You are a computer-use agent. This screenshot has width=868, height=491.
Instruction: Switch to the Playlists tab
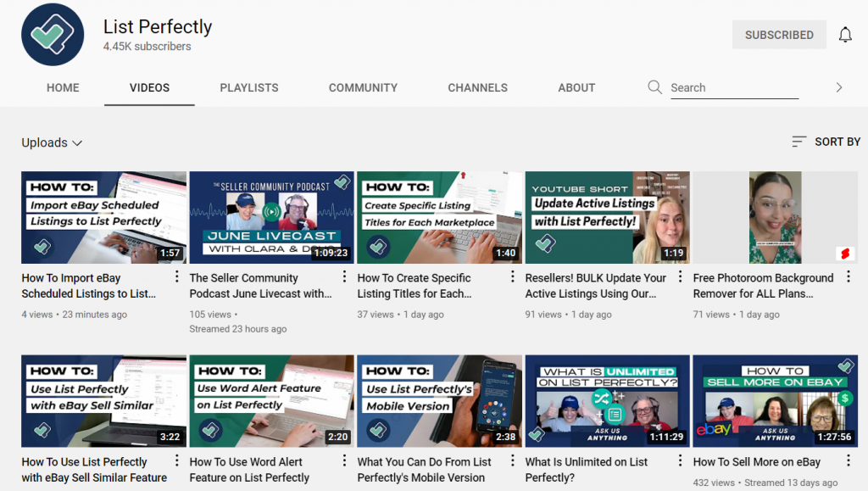point(249,87)
